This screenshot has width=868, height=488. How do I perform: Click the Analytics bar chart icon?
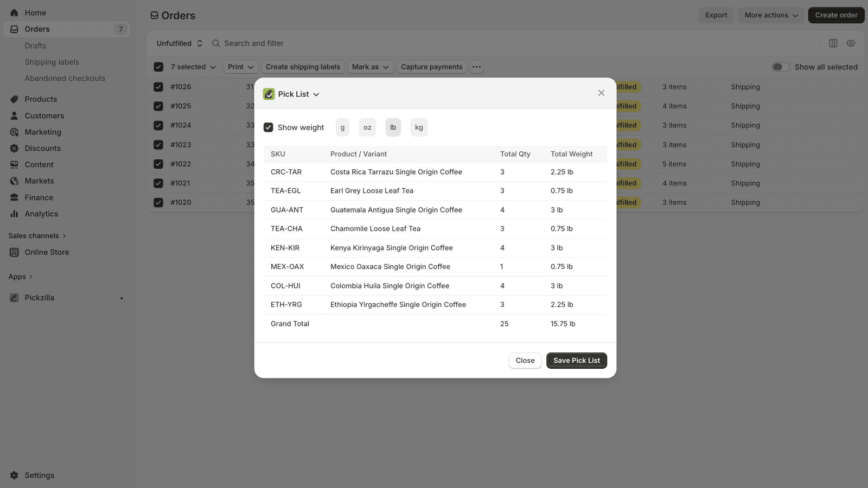(14, 214)
